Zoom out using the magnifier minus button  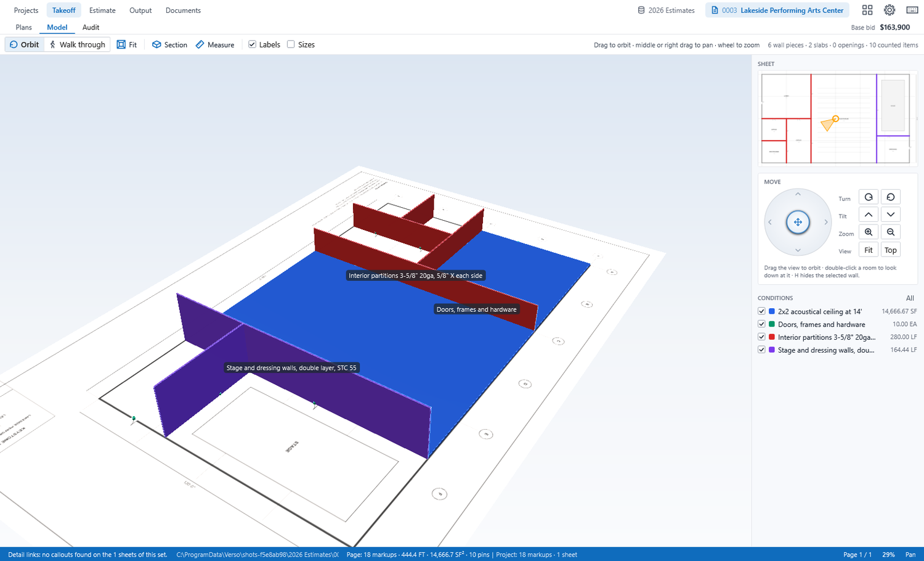[x=891, y=232]
